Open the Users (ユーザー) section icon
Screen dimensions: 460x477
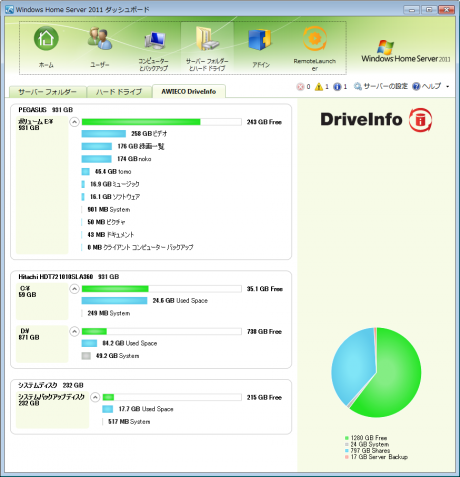pyautogui.click(x=100, y=39)
